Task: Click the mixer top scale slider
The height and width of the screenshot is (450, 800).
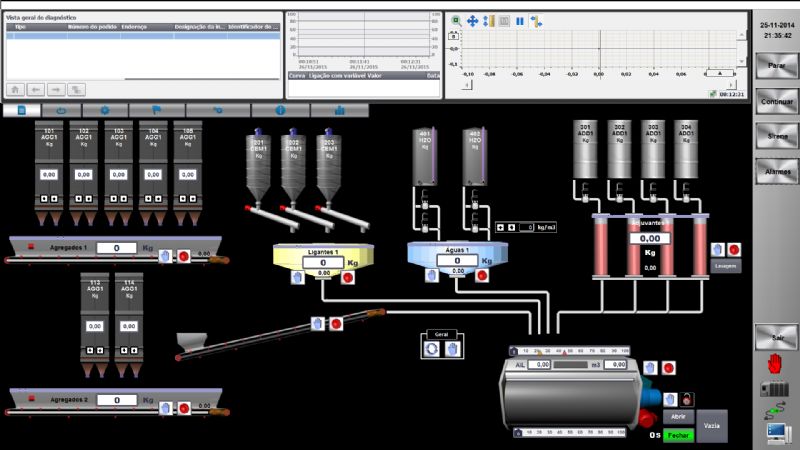Action: 568,351
